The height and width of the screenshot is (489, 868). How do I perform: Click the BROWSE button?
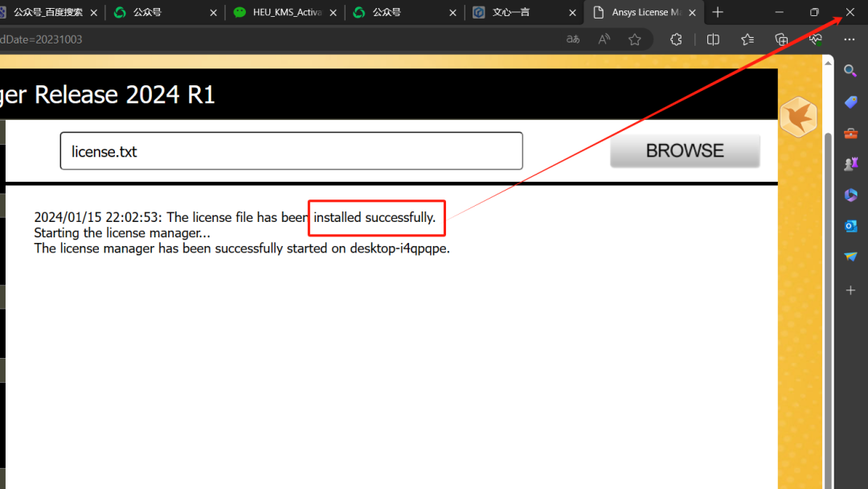coord(685,150)
